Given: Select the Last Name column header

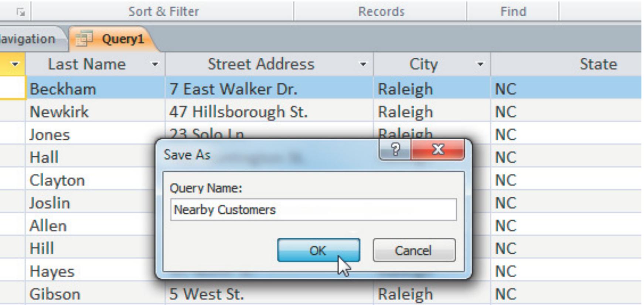Looking at the screenshot, I should (95, 65).
